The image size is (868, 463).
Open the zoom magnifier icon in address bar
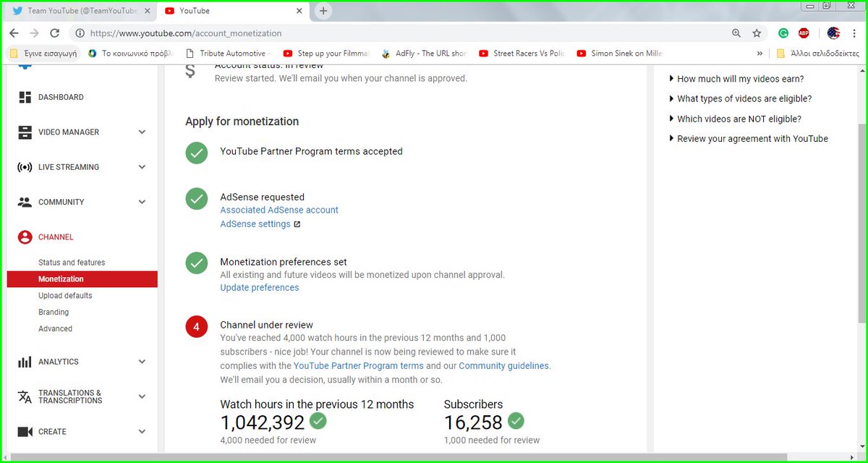[x=736, y=33]
